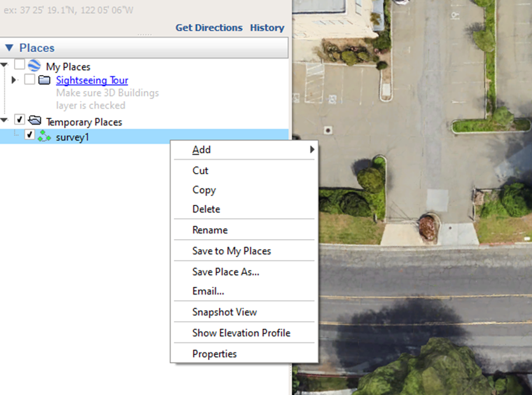Expand the Sightseeing Tour folder arrow
This screenshot has width=532, height=395.
tap(14, 80)
